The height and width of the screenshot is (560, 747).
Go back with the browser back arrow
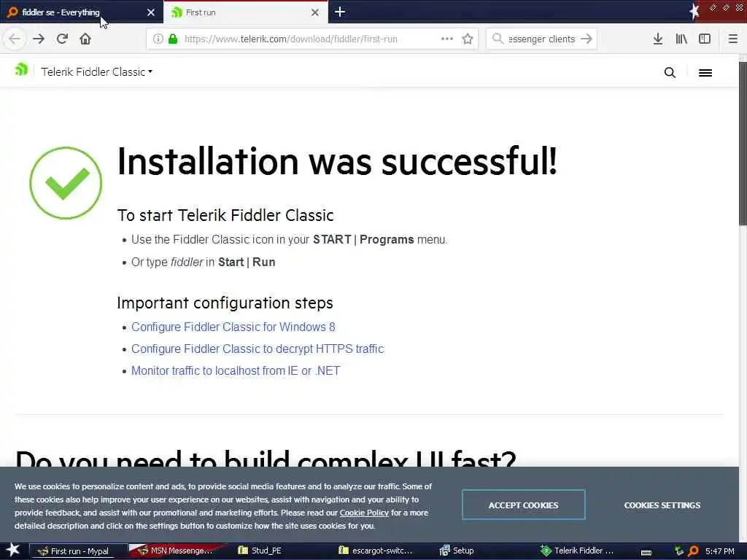click(x=15, y=39)
